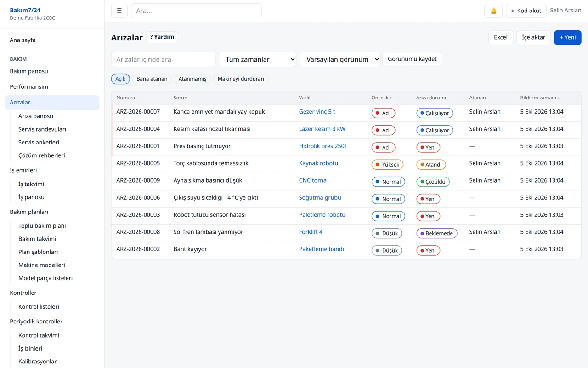Image resolution: width=588 pixels, height=368 pixels.
Task: Click the Arızalar içinde ara search box
Action: coord(163,59)
